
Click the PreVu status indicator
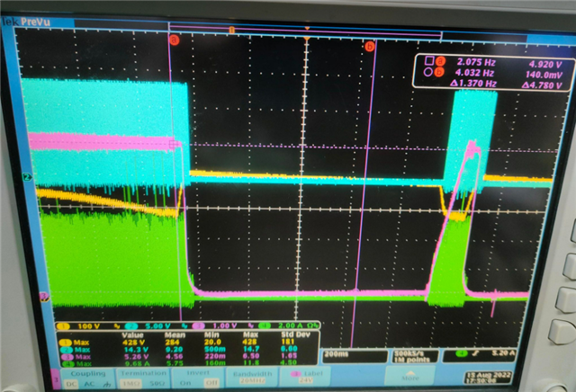pyautogui.click(x=35, y=22)
